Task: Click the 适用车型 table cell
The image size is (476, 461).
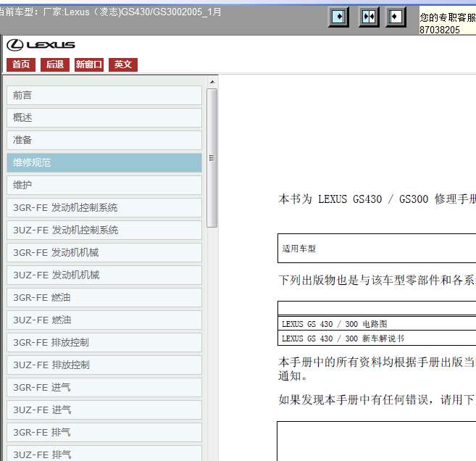Action: pyautogui.click(x=377, y=249)
